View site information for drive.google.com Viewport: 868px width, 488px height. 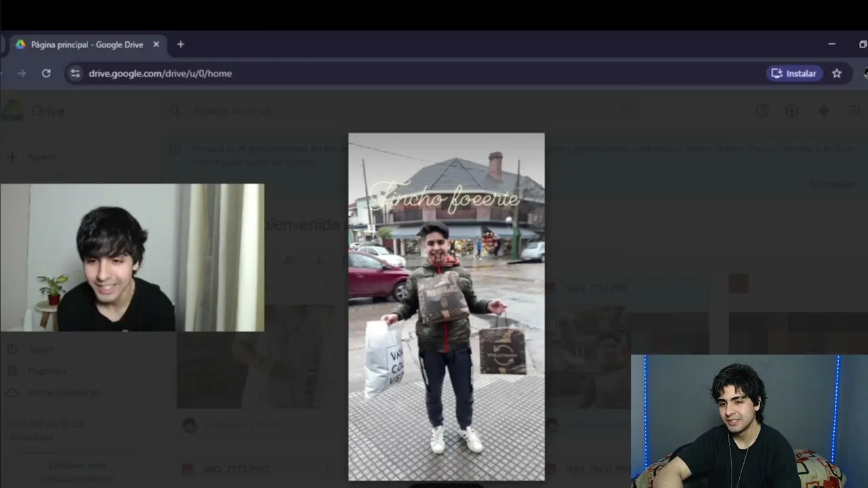click(75, 73)
